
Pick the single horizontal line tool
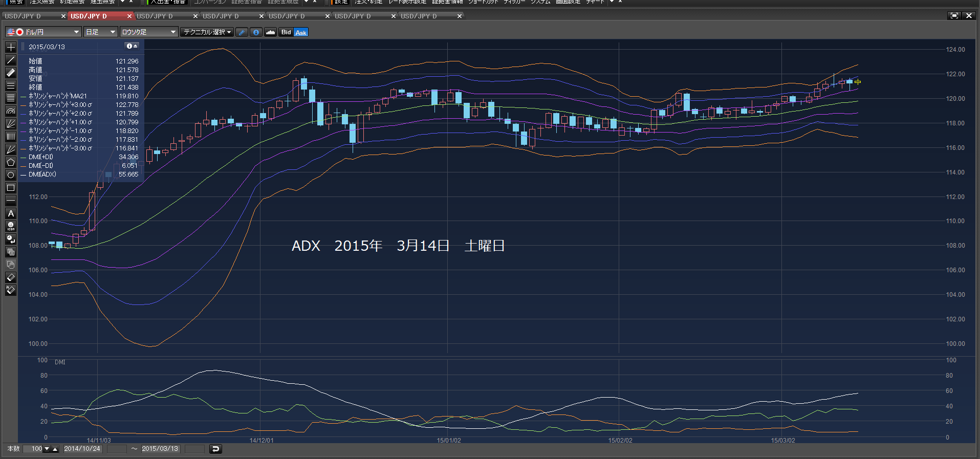(10, 201)
